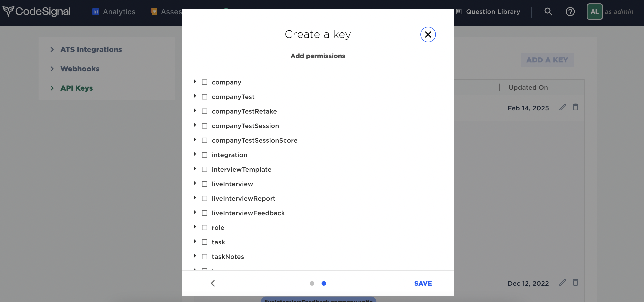Select the first step pagination dot

click(x=312, y=283)
